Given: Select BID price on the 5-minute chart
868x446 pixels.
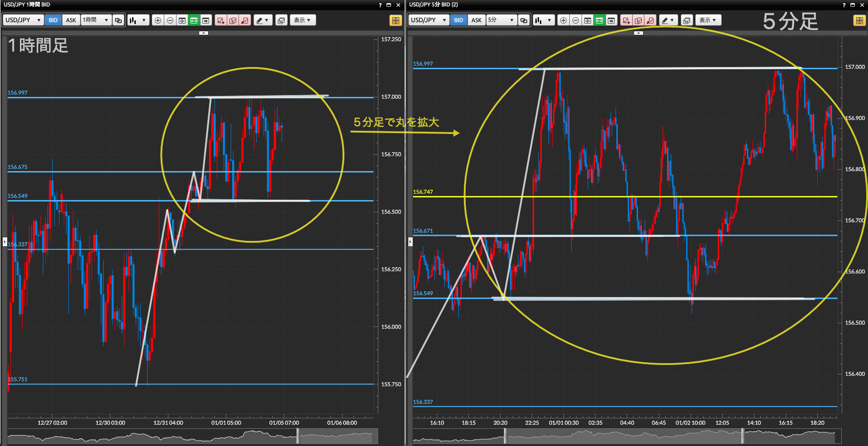Looking at the screenshot, I should (x=458, y=20).
